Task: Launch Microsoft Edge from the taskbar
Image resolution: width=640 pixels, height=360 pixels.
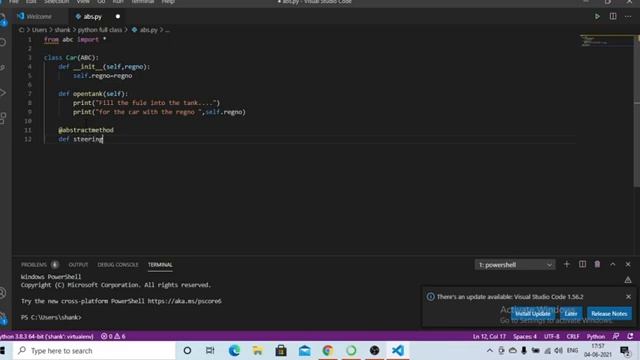Action: click(234, 351)
